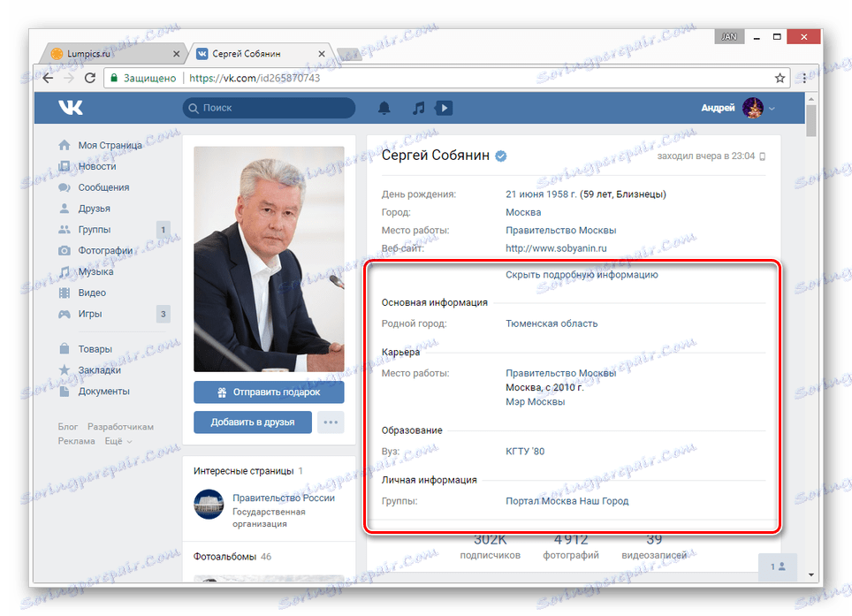The width and height of the screenshot is (852, 616).
Task: Open the Правительство России page link
Action: point(284,498)
